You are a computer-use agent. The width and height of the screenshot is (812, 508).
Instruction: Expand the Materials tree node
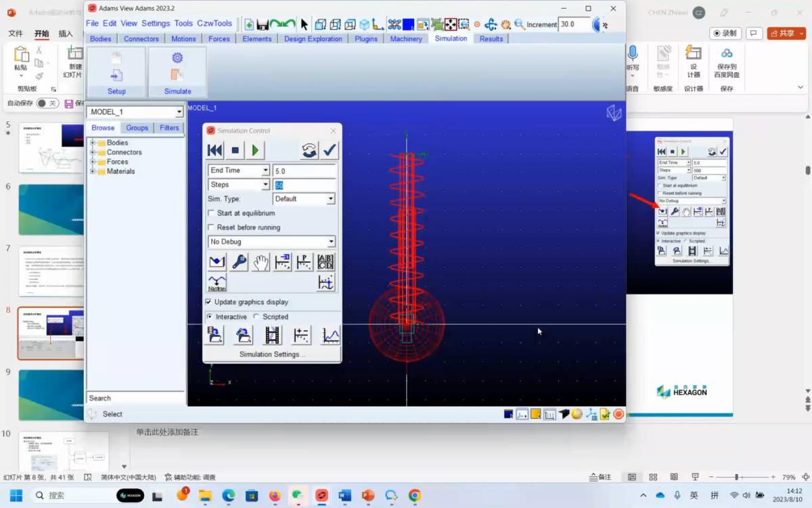click(x=93, y=171)
